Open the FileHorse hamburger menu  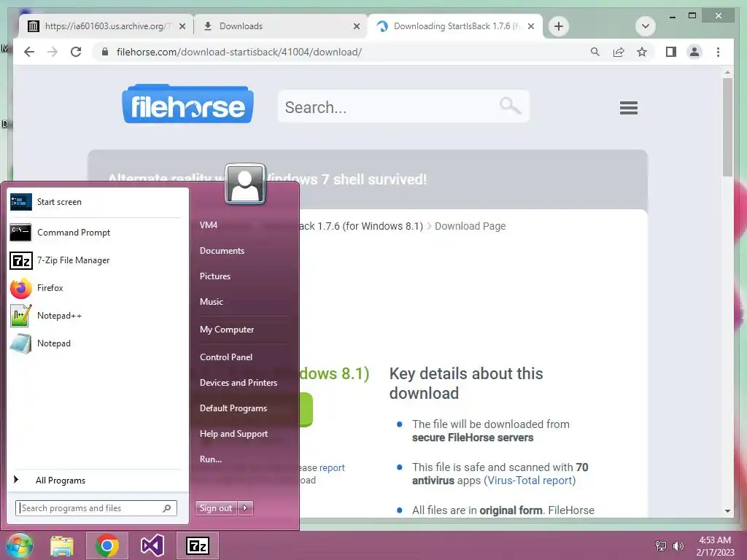tap(628, 108)
